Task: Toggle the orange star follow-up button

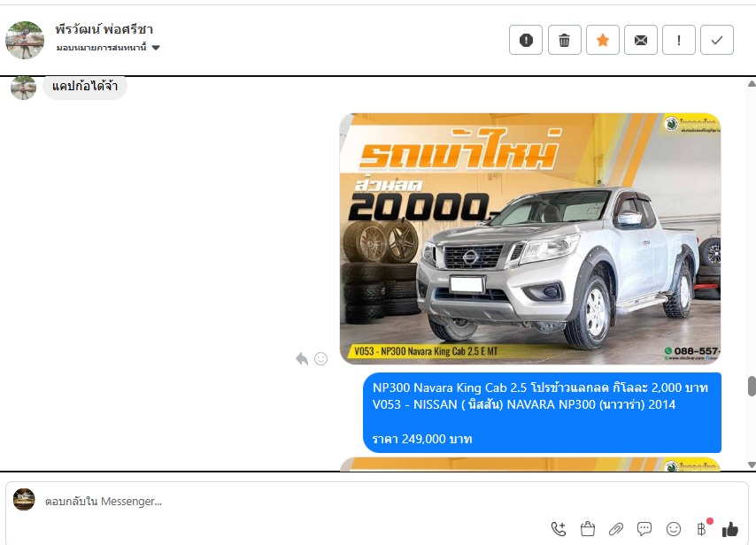Action: pyautogui.click(x=603, y=40)
